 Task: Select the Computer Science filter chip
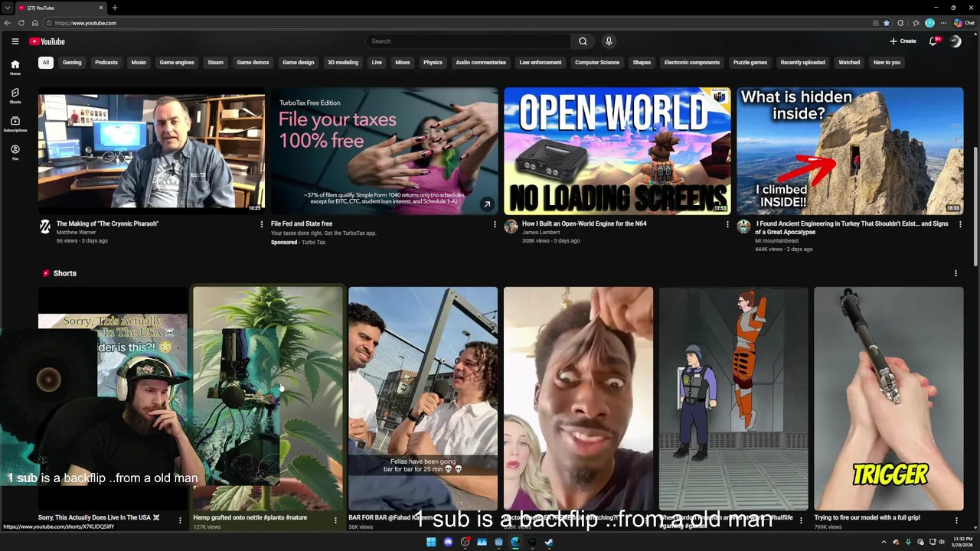coord(597,63)
